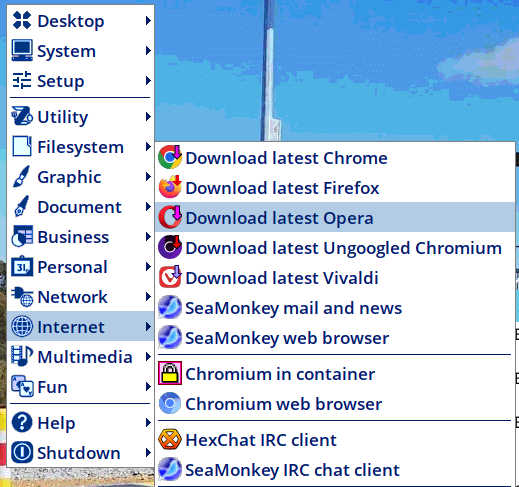Screen dimensions: 519x487
Task: Click the Chromium web browser icon
Action: click(x=170, y=403)
